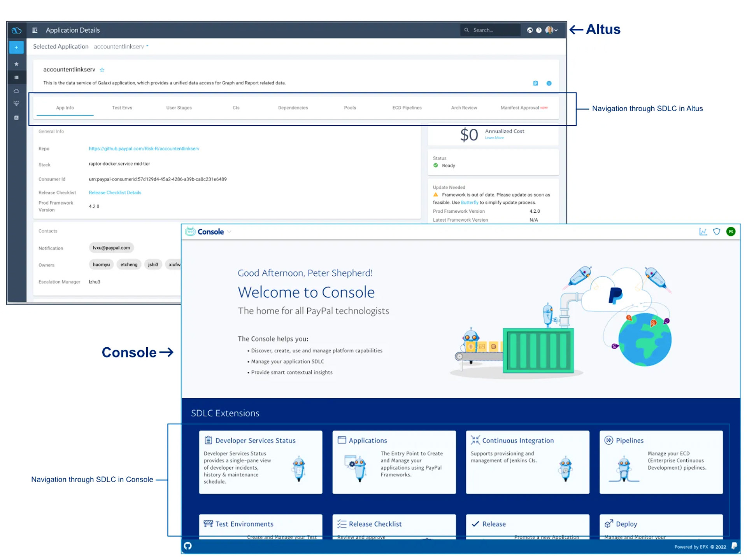Open Console analytics chart icon
747x560 pixels.
(703, 232)
